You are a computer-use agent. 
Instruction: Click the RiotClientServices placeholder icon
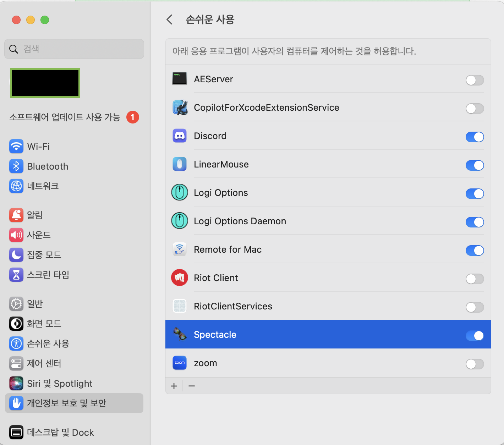[180, 306]
